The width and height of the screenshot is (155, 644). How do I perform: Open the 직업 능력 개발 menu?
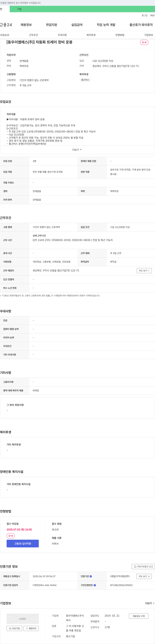point(106,25)
